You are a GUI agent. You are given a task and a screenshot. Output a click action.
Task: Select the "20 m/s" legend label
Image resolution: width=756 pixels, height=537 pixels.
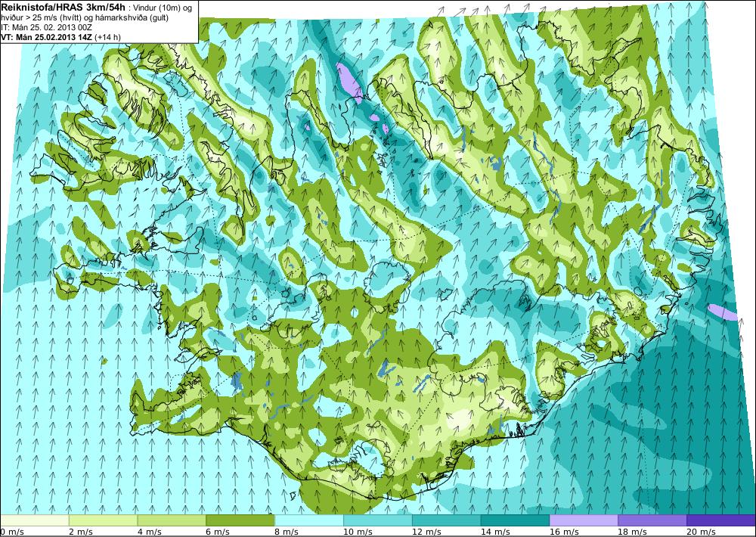tap(702, 532)
